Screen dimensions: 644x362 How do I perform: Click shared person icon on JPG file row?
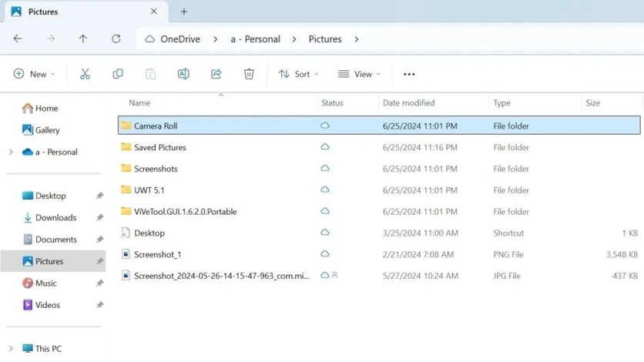[335, 276]
